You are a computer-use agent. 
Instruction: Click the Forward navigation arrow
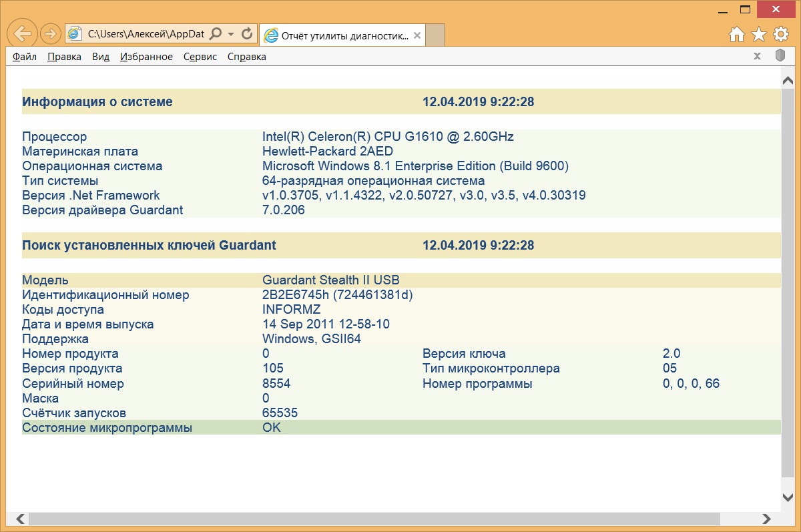[x=50, y=33]
